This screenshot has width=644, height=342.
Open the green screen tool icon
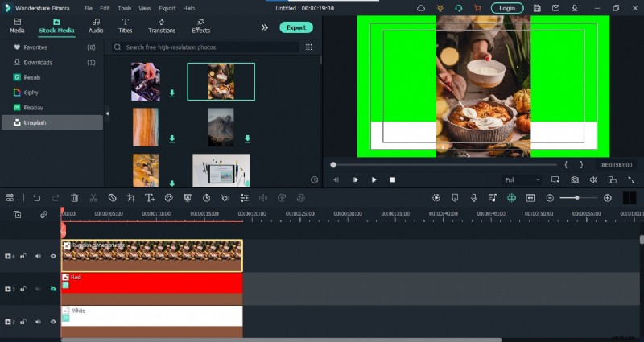coord(188,198)
